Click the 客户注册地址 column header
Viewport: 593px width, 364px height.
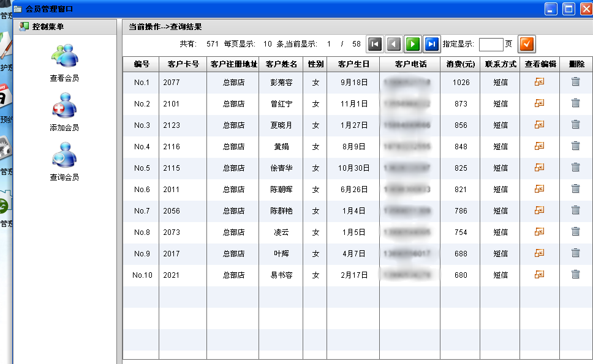[233, 64]
